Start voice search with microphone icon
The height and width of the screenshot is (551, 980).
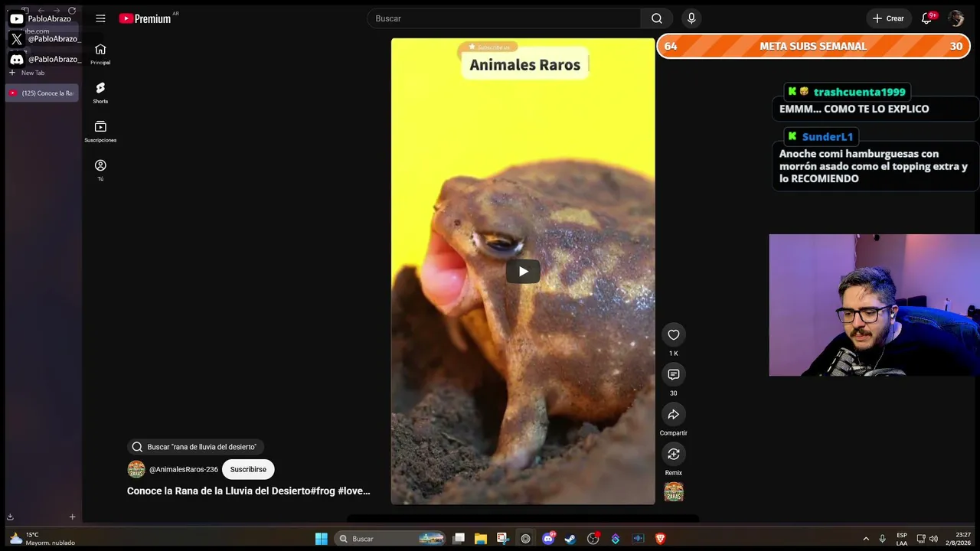[x=691, y=18]
